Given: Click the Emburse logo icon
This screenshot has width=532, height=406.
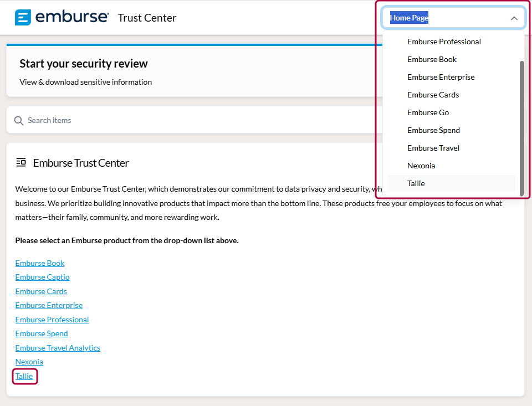Looking at the screenshot, I should [23, 17].
